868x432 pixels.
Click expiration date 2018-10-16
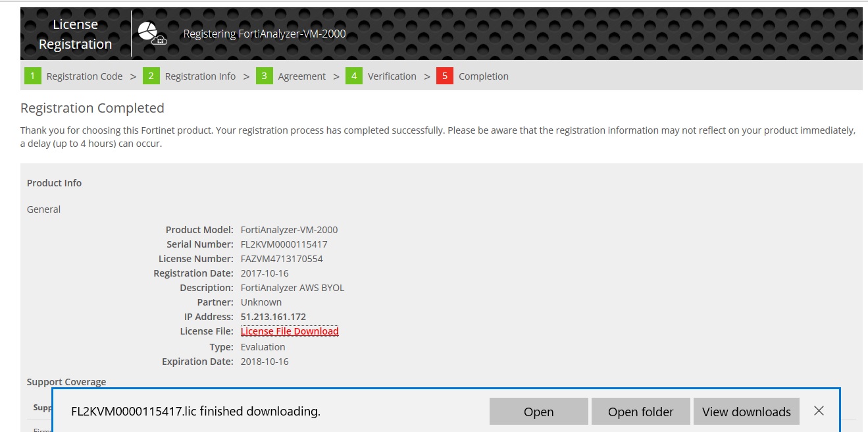tap(265, 362)
